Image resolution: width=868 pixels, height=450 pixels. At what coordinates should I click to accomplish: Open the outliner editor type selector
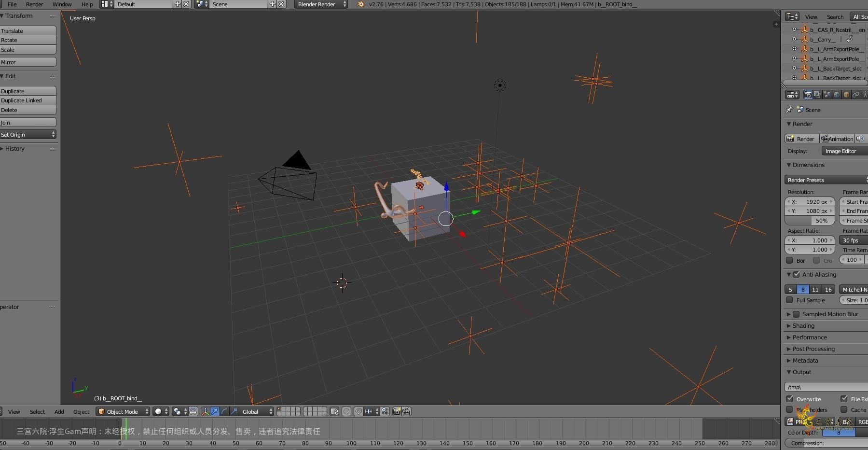[x=792, y=16]
